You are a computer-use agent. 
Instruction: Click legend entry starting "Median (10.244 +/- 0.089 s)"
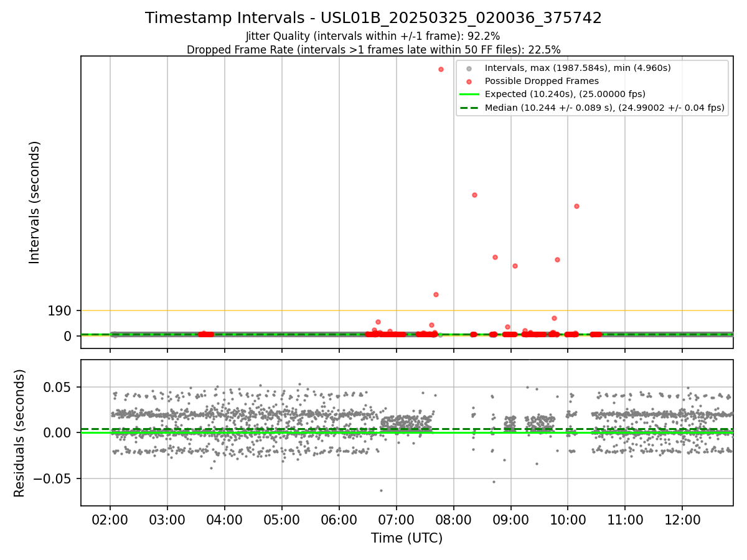click(604, 108)
